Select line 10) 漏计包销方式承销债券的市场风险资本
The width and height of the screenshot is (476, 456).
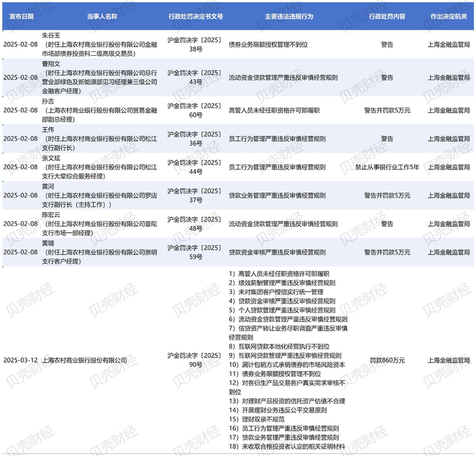point(287,365)
